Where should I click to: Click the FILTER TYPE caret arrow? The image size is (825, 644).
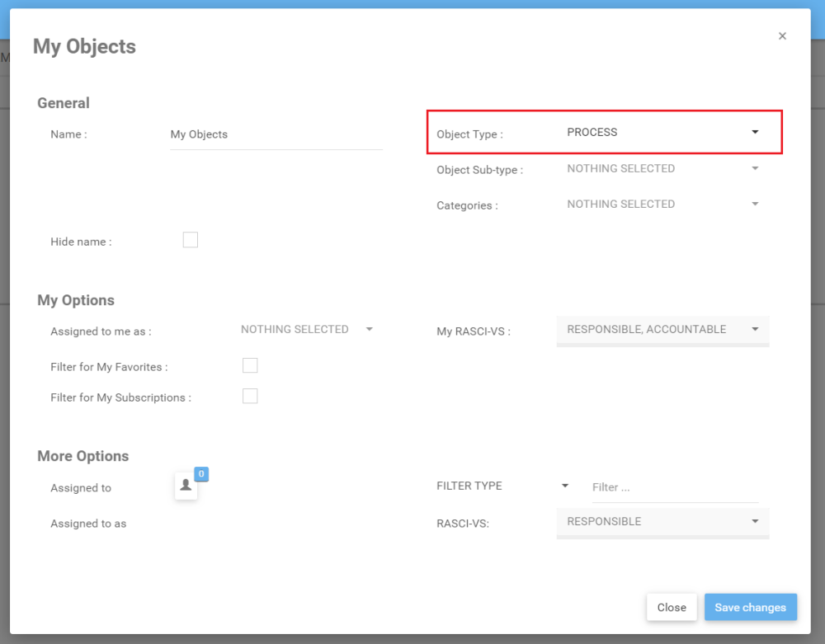point(565,487)
